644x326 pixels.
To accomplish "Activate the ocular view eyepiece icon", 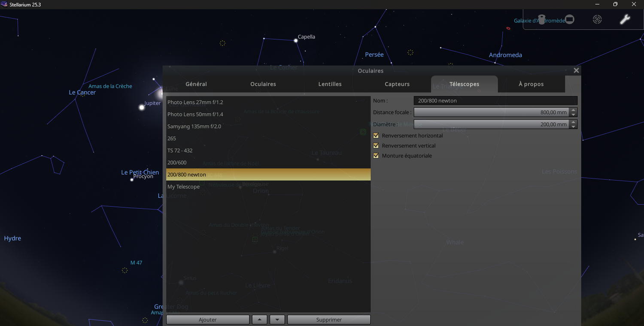I will 541,19.
